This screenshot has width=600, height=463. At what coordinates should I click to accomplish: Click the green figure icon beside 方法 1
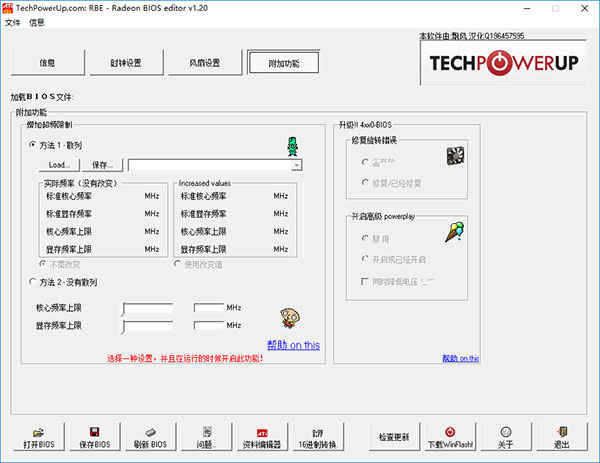(x=293, y=147)
